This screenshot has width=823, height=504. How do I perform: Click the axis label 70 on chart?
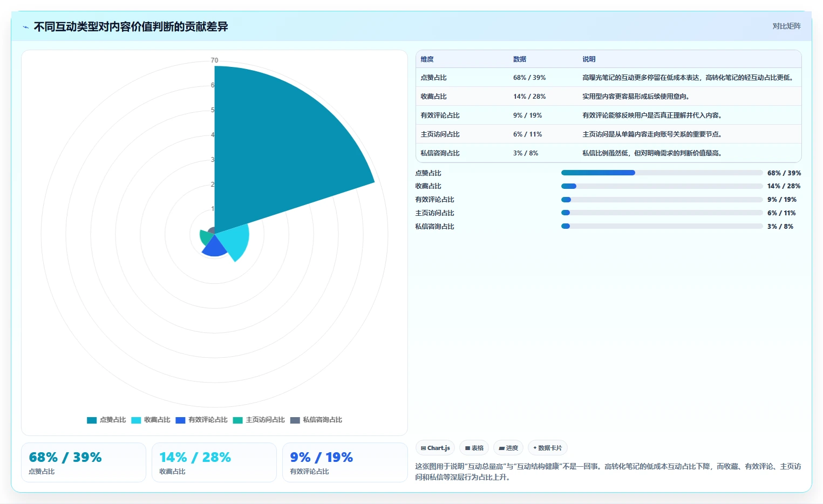click(x=214, y=60)
